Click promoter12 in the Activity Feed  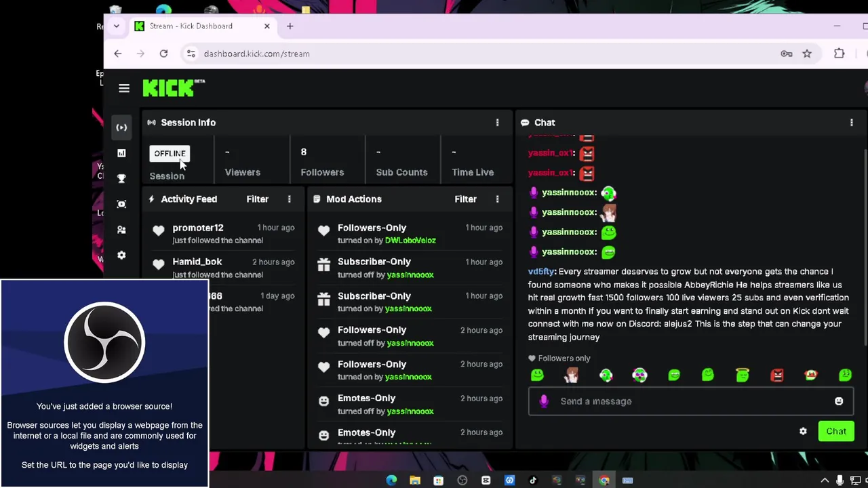(197, 228)
